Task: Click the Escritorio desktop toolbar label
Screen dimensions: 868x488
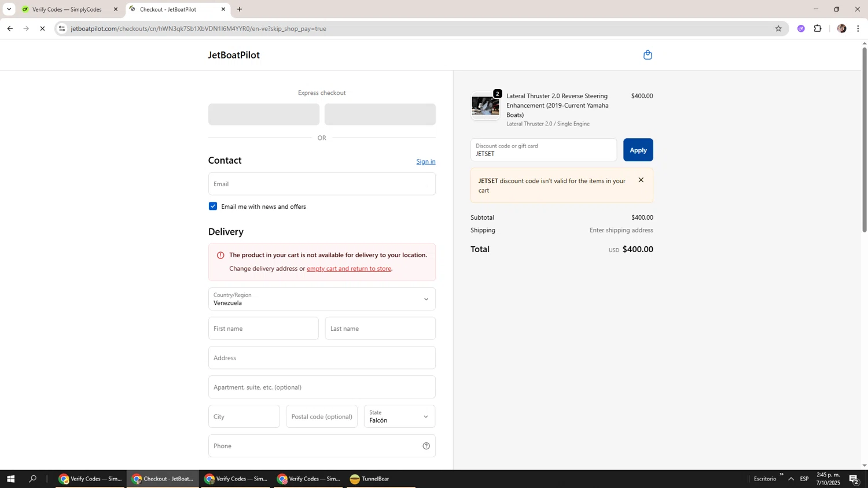Action: click(764, 479)
